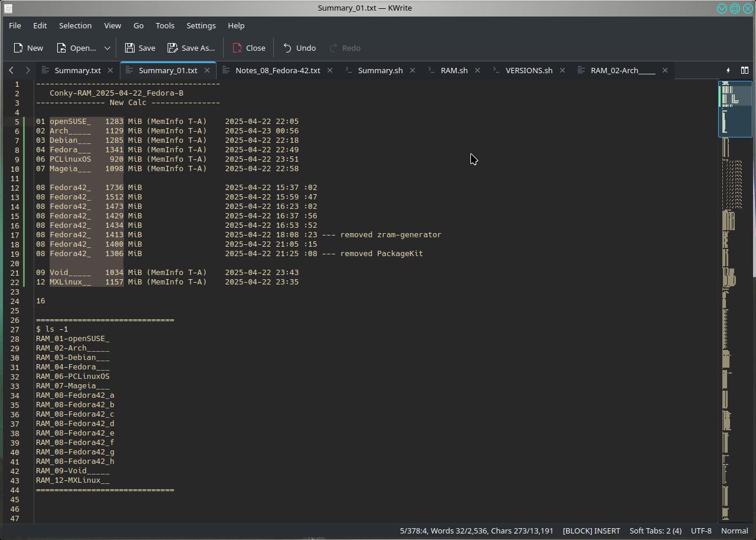The image size is (756, 540).
Task: Open the Selection menu
Action: point(75,25)
